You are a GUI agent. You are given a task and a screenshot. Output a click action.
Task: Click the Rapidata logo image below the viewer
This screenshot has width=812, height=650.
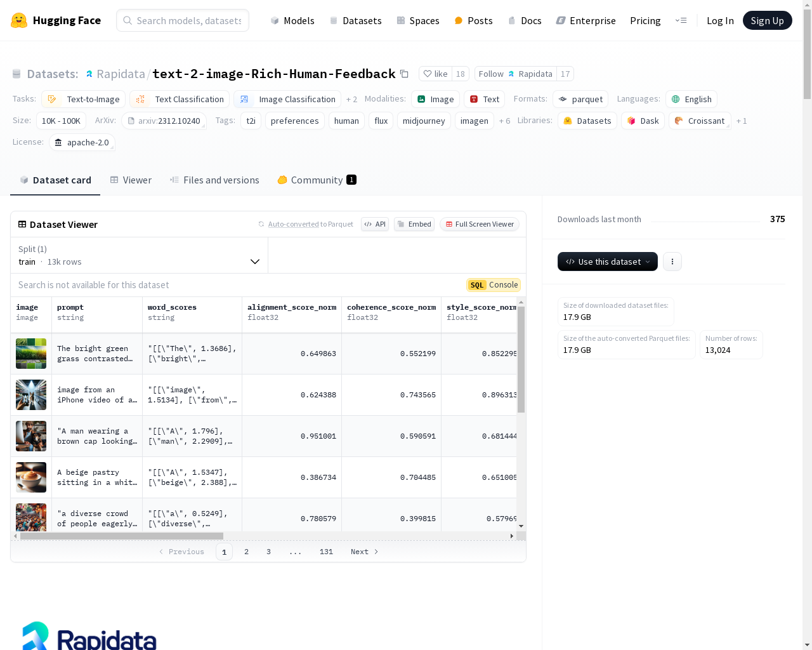89,636
